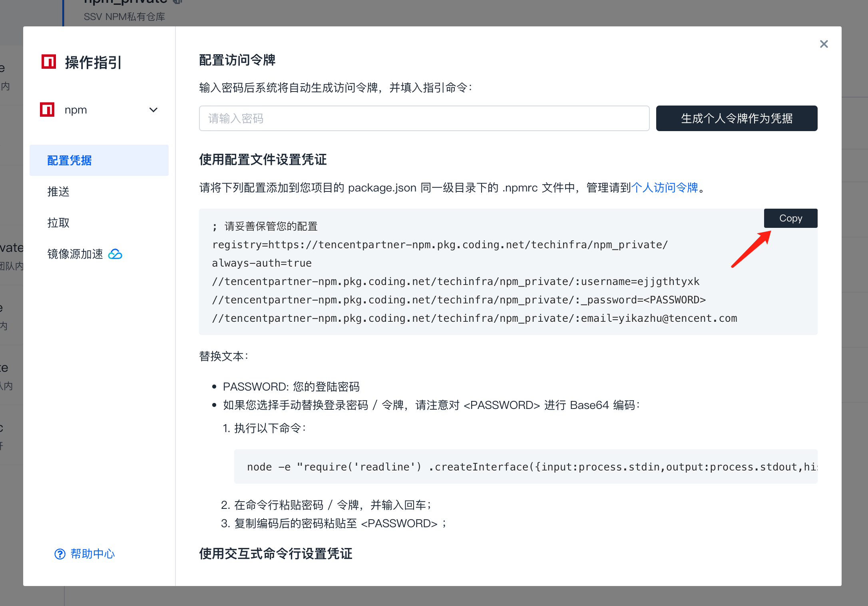
Task: Copy the npmrc configuration block
Action: 790,218
